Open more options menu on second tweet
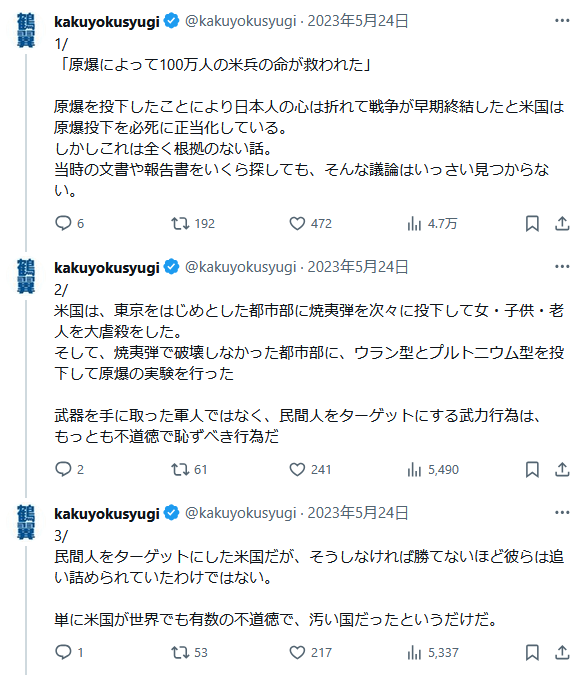This screenshot has width=582, height=675. click(x=562, y=266)
